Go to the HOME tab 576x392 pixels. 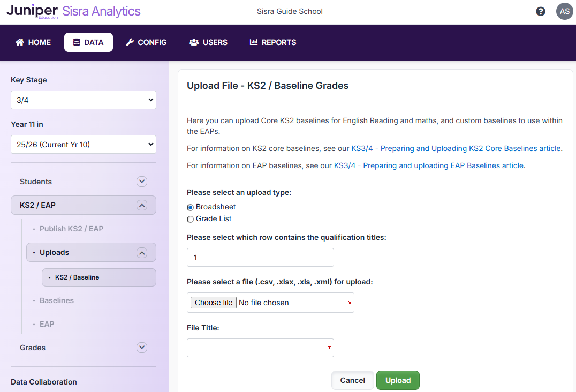pos(33,42)
